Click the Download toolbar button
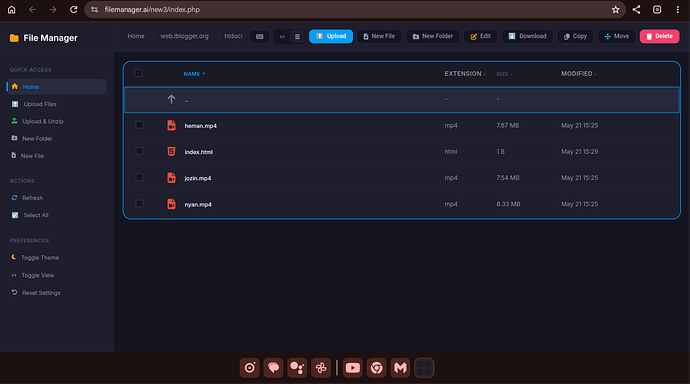 tap(527, 36)
